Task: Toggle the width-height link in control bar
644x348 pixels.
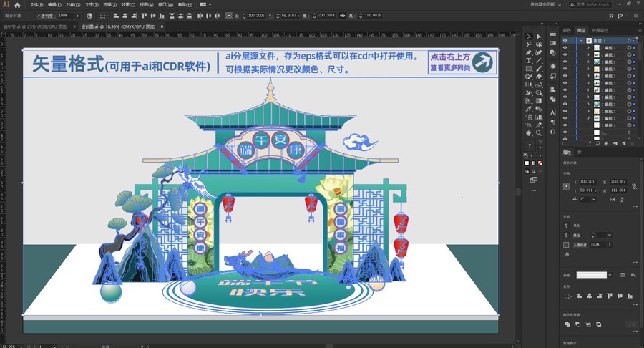Action: pyautogui.click(x=342, y=16)
